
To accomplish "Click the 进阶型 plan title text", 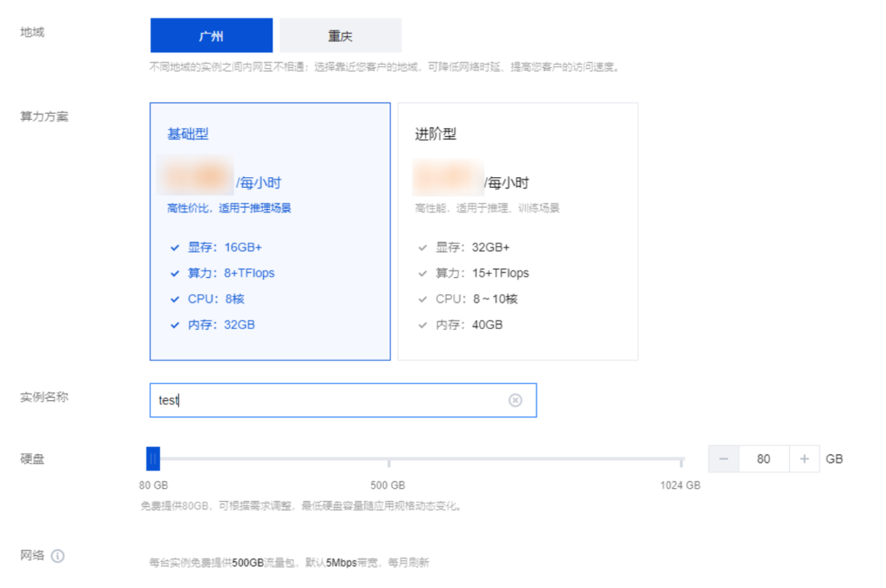I will click(x=436, y=134).
